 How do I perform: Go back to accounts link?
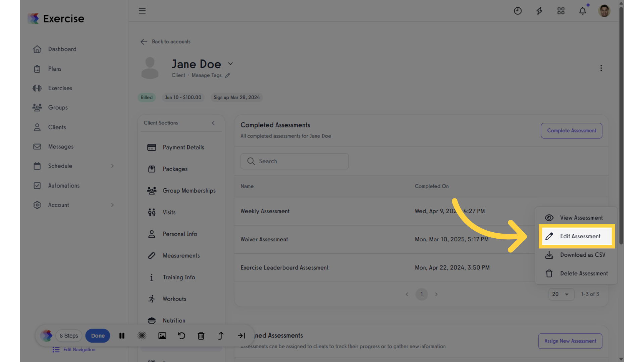(165, 42)
